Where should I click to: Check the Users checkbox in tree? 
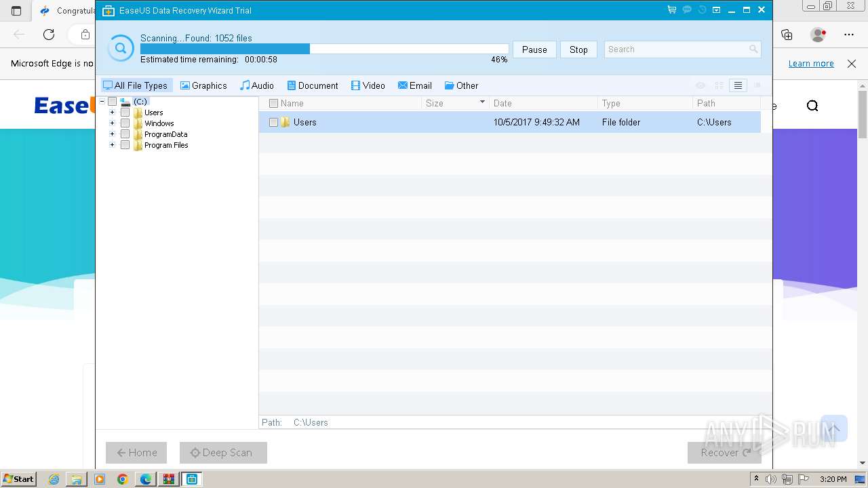click(x=125, y=113)
